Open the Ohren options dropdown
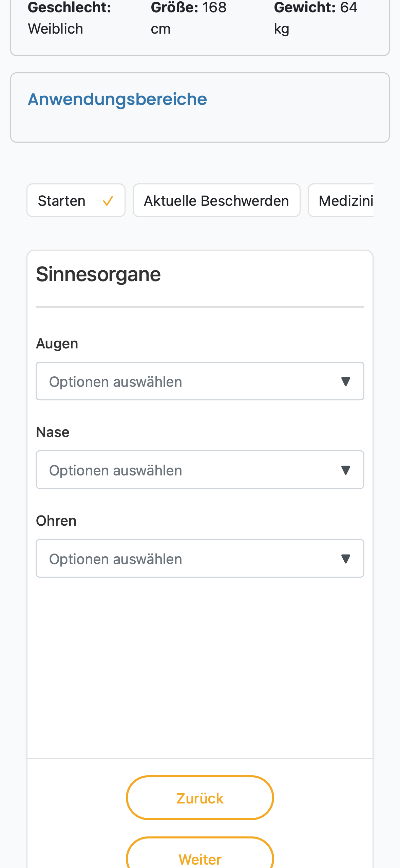The image size is (400, 868). coord(200,558)
